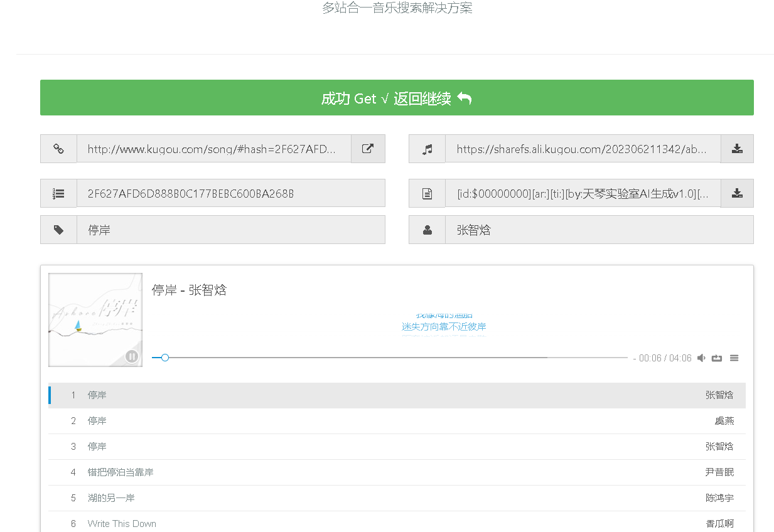This screenshot has height=532, width=774.
Task: Select track 6 Write This Down by 香瓜啊
Action: click(x=397, y=523)
